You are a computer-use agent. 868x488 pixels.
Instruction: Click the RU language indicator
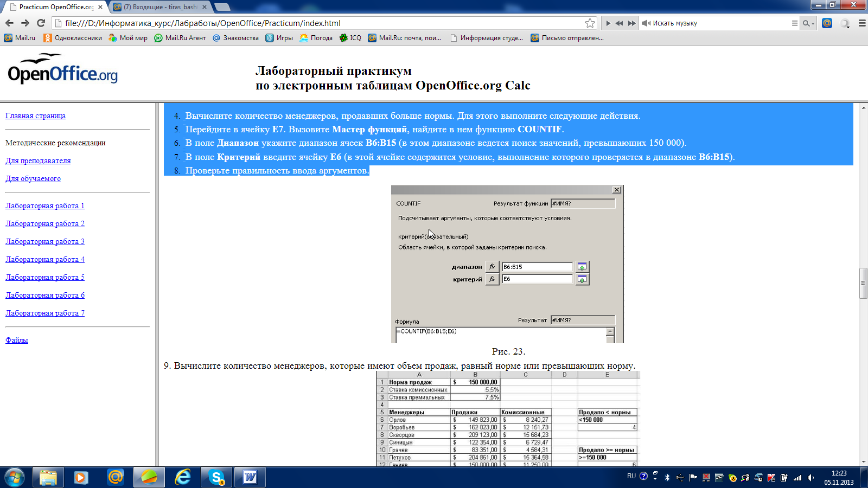pyautogui.click(x=631, y=476)
